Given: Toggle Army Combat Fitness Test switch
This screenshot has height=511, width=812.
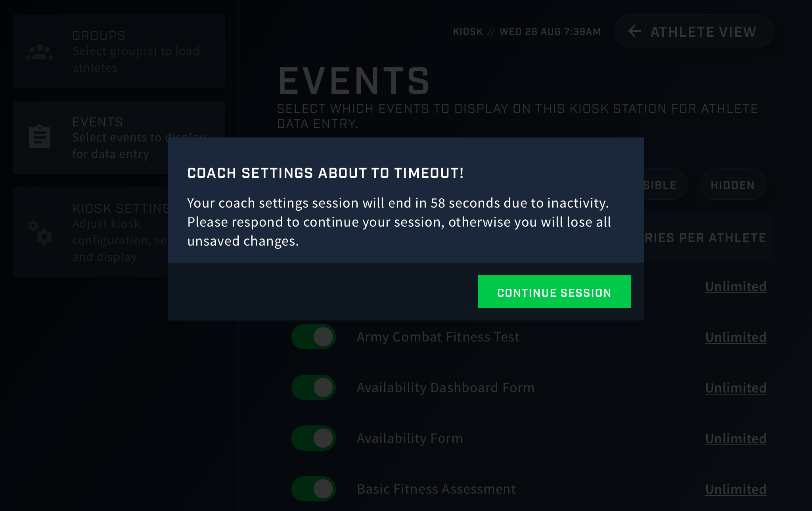Looking at the screenshot, I should point(314,337).
